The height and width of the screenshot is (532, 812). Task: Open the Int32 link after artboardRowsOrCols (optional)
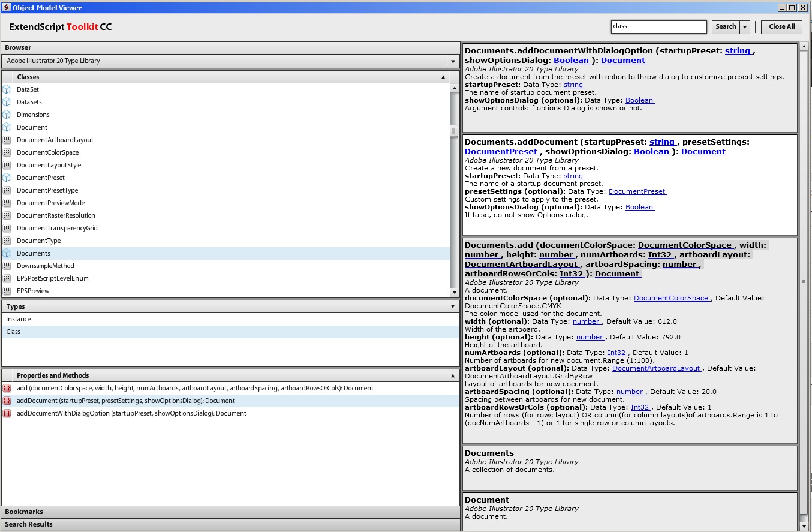[641, 407]
